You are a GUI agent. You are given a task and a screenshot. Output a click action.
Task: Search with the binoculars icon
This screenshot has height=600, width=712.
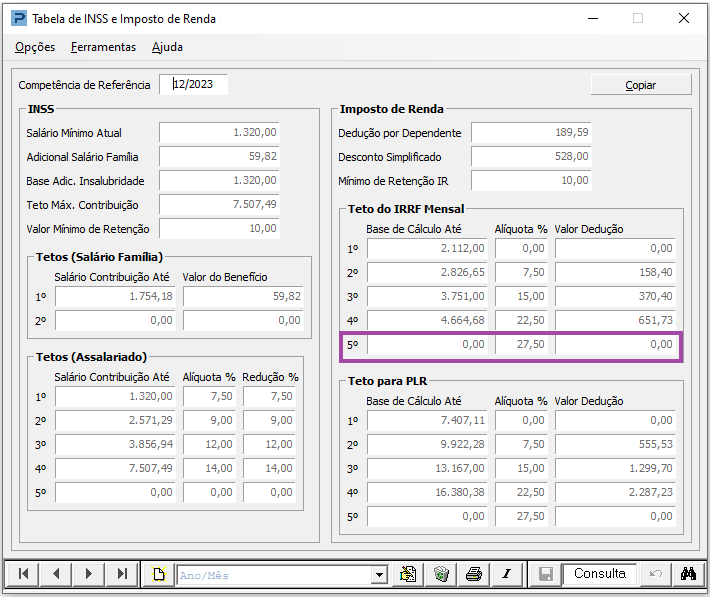[x=688, y=574]
